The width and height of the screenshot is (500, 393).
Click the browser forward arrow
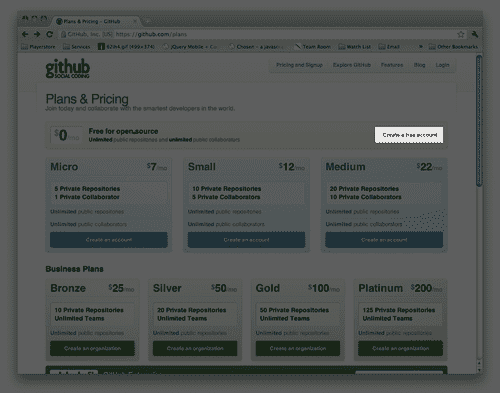tap(37, 34)
